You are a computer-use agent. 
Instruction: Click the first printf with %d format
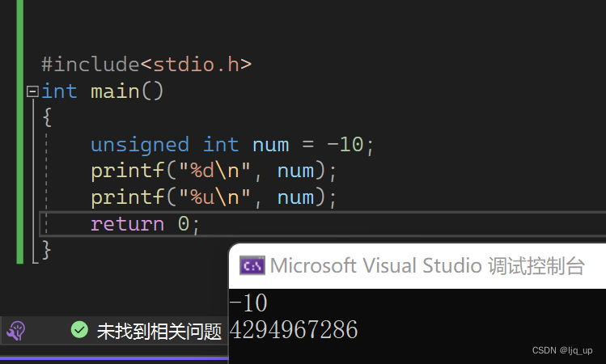213,171
